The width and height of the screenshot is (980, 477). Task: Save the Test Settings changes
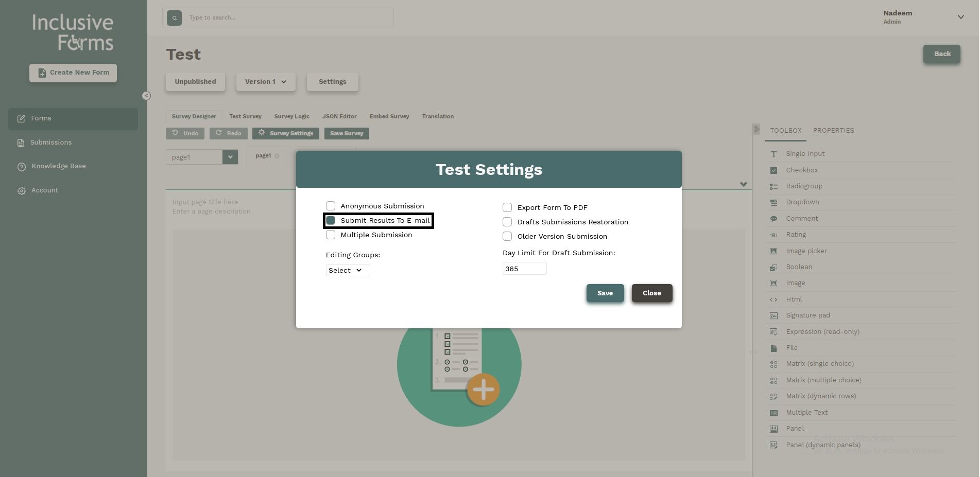pos(605,293)
